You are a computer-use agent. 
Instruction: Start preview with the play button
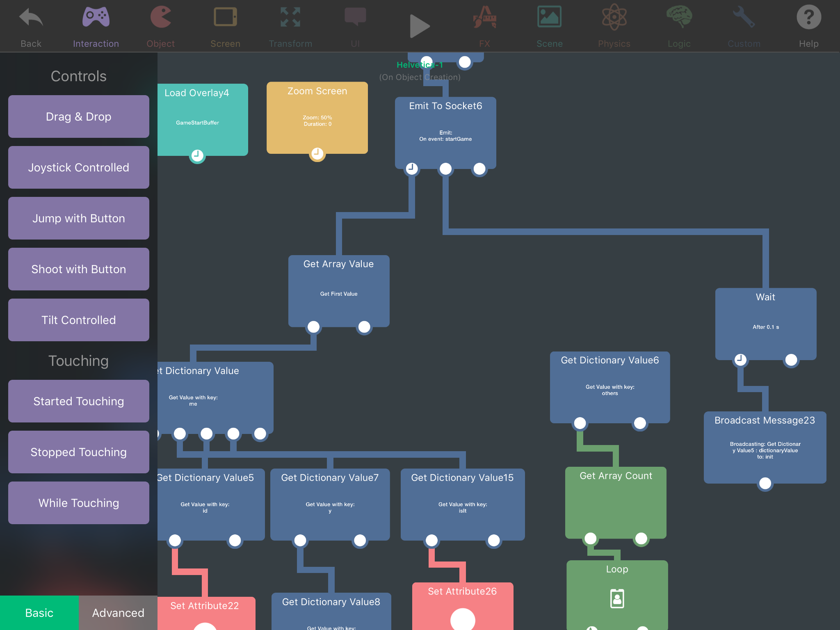420,26
